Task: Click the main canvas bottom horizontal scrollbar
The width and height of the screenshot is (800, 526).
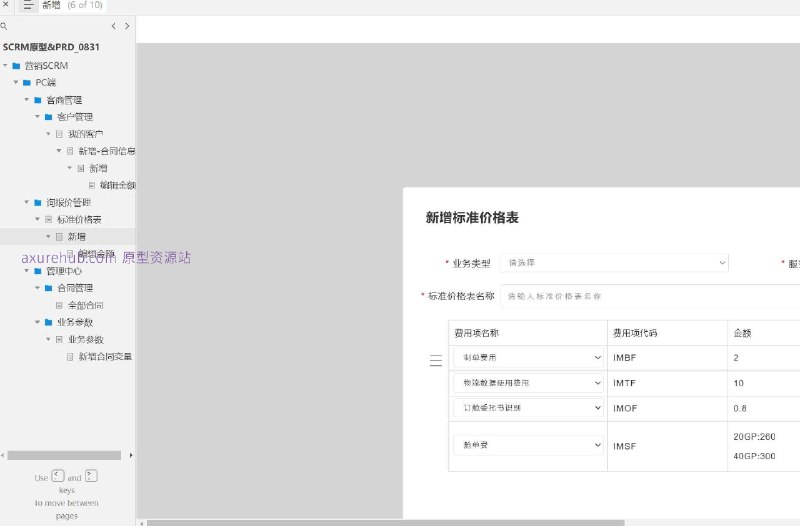Action: [x=385, y=523]
